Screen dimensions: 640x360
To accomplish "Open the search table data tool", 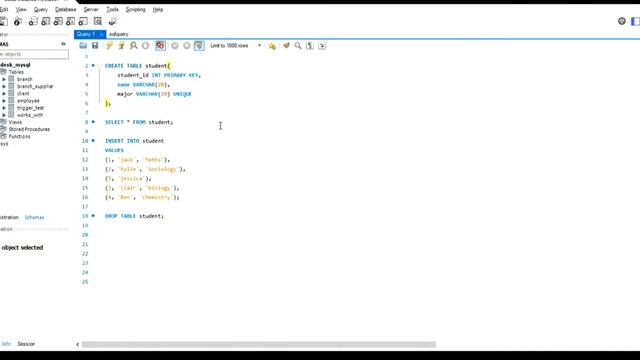I will (x=98, y=22).
